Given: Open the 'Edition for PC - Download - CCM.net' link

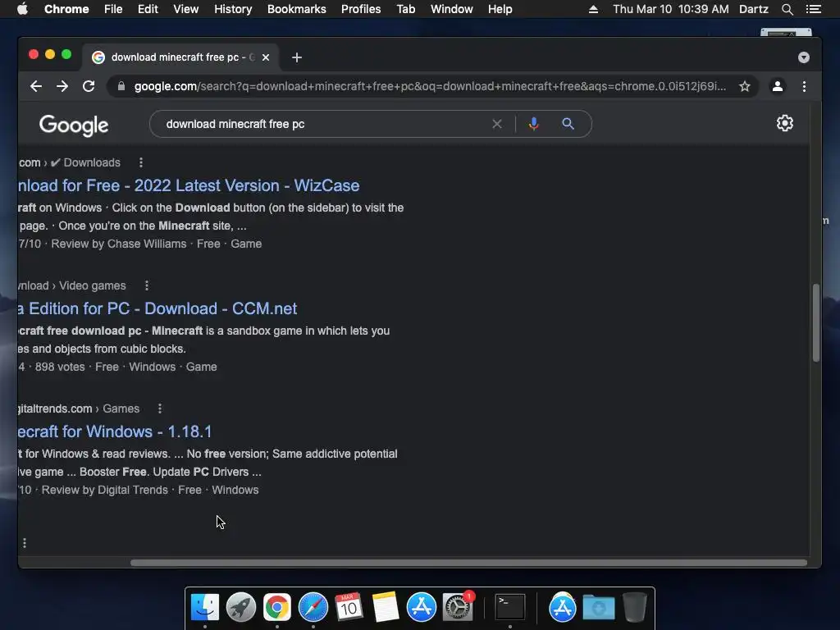Looking at the screenshot, I should pos(157,308).
